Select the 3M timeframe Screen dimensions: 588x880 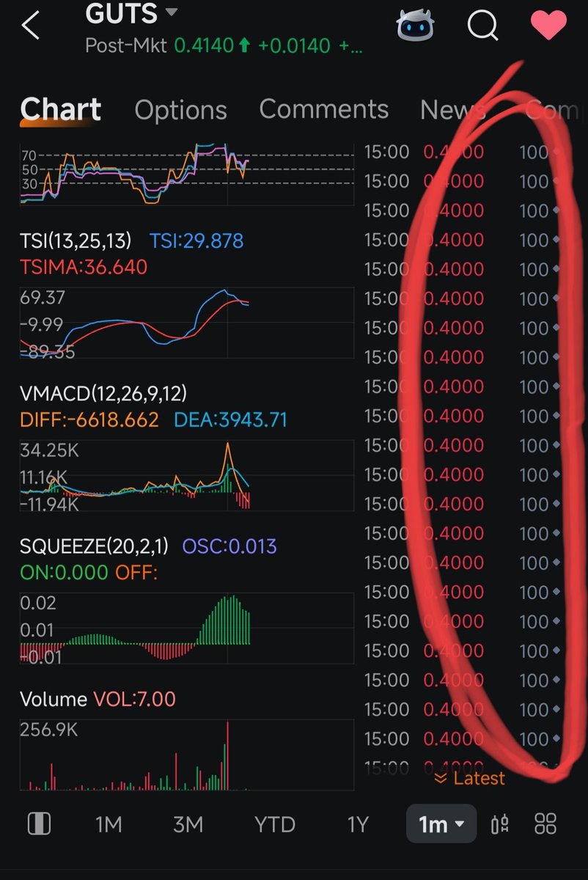(188, 824)
